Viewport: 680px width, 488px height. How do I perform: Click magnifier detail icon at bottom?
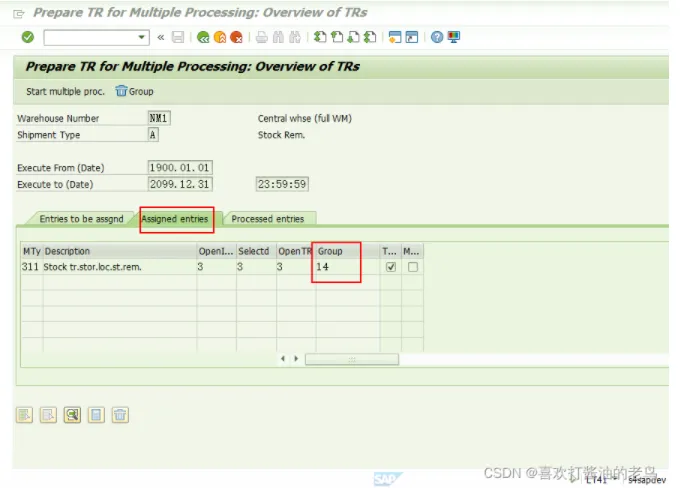(72, 415)
